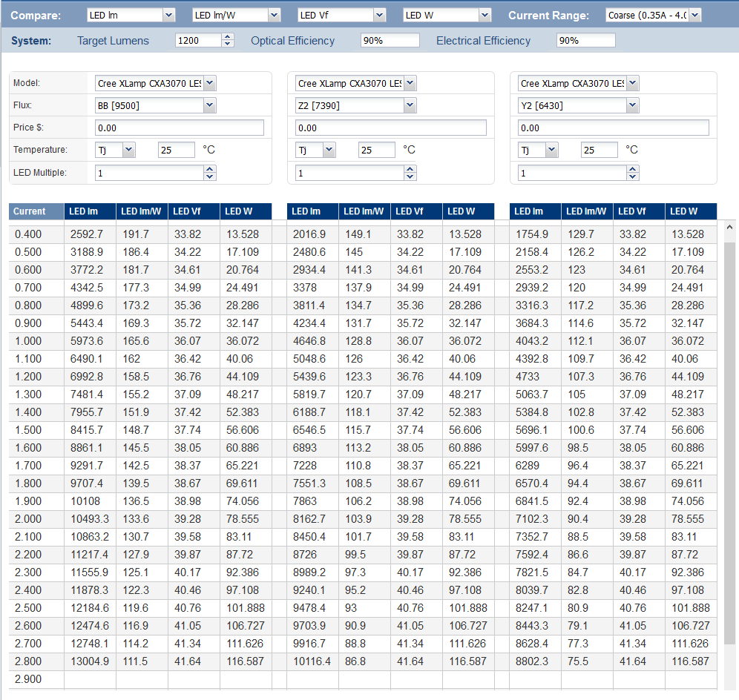739x700 pixels.
Task: Decrease Target Lumens with down arrow
Action: [228, 44]
